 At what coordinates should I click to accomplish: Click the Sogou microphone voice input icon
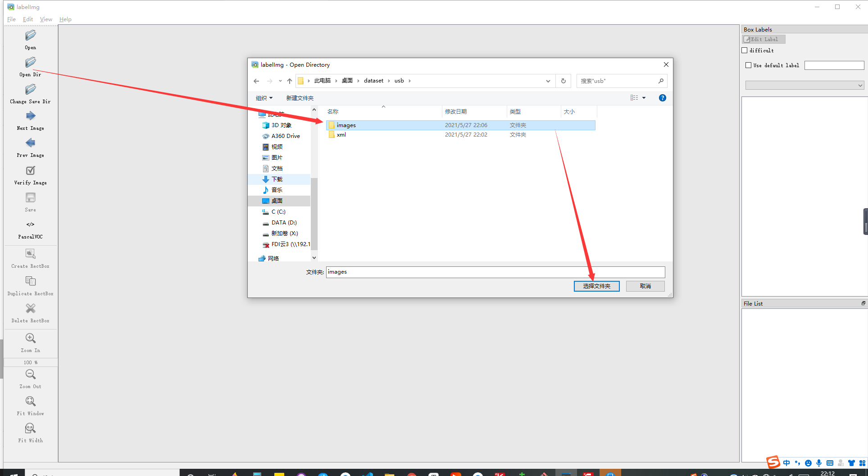pos(819,463)
